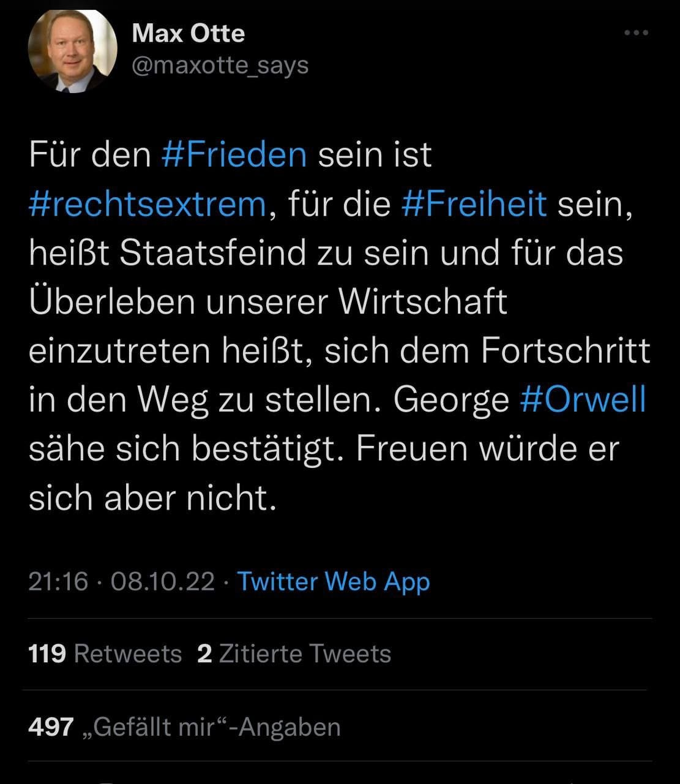Click the 21:16 tweet timestamp

[x=58, y=581]
